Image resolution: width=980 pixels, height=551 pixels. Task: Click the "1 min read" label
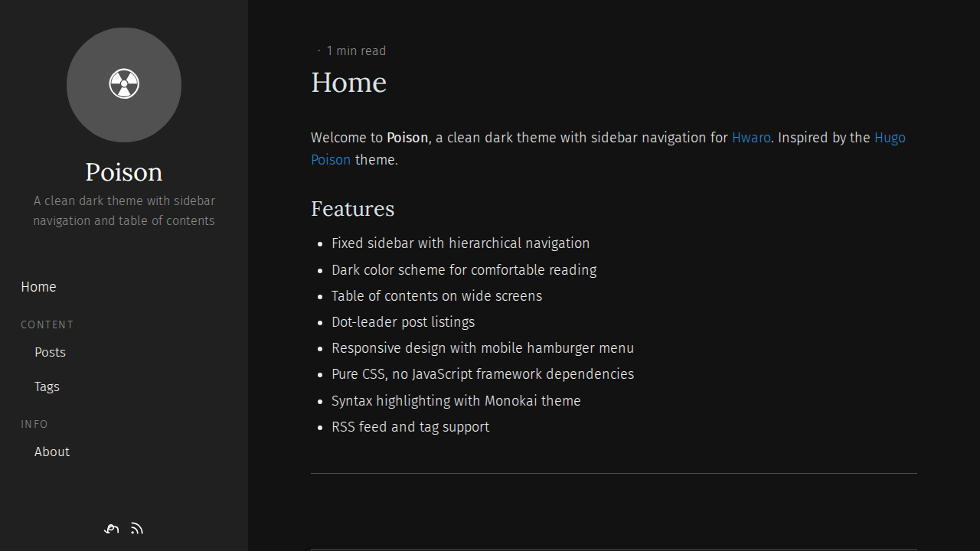click(x=356, y=51)
